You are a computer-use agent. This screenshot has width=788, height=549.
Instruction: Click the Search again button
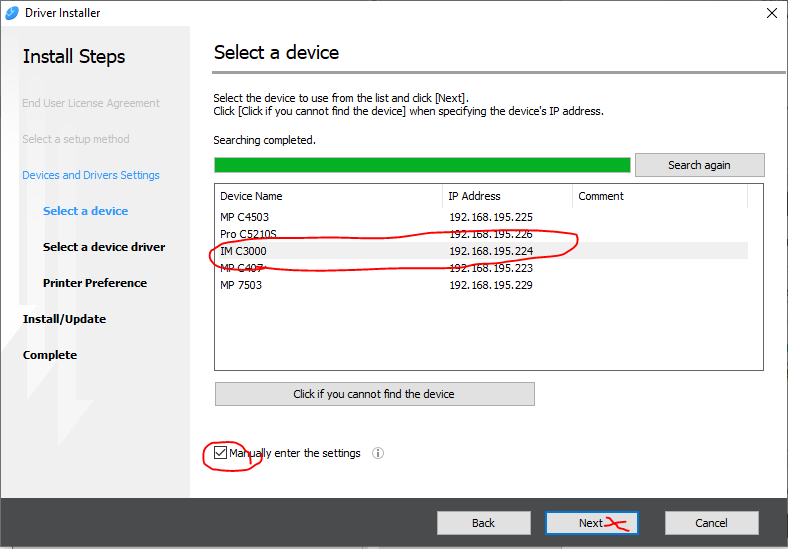point(699,165)
